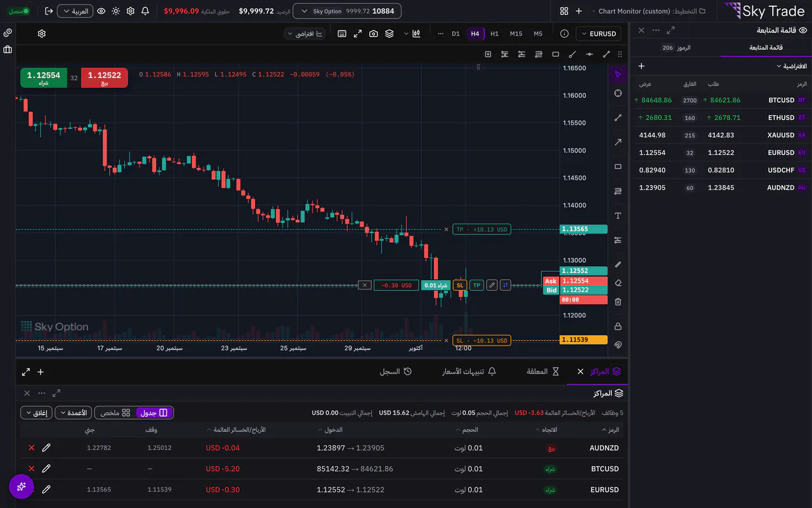Select XAUUSD row in the watchlist

pos(721,135)
